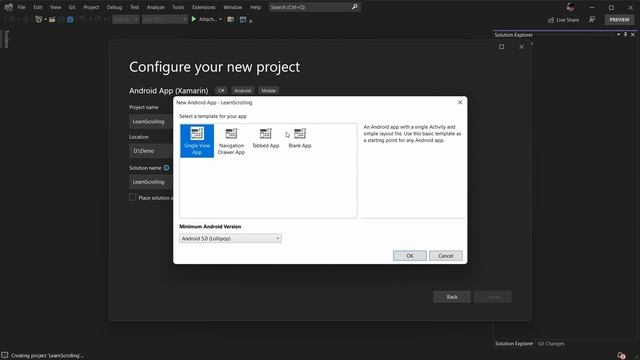Click the notifications icon in status bar

(x=621, y=356)
